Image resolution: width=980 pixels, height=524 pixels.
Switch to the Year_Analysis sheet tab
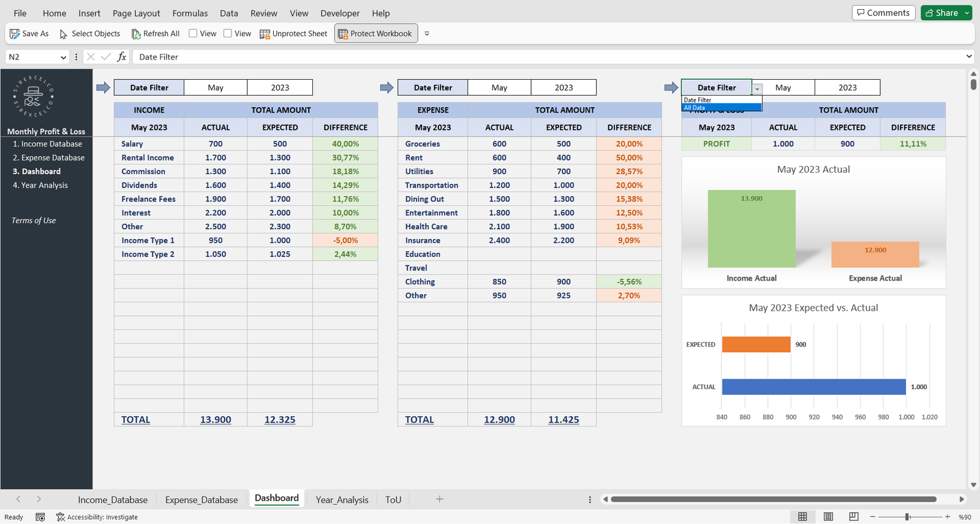point(342,499)
